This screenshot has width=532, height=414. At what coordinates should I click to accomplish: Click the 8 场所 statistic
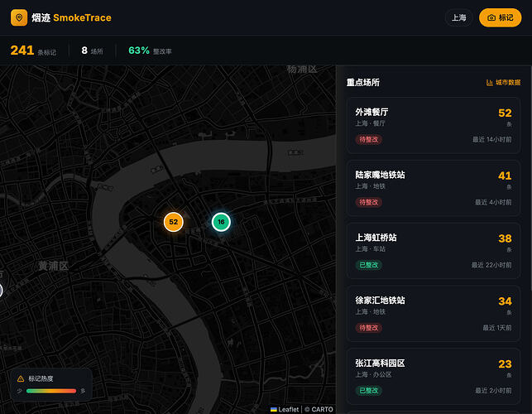click(93, 51)
